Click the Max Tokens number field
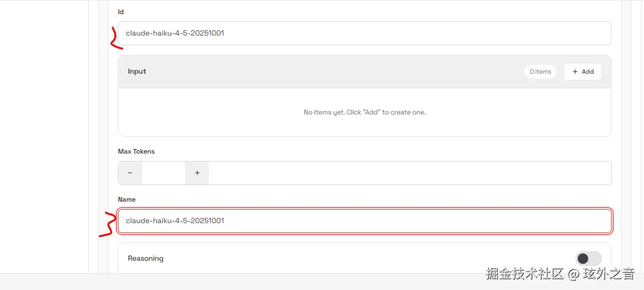 [163, 173]
